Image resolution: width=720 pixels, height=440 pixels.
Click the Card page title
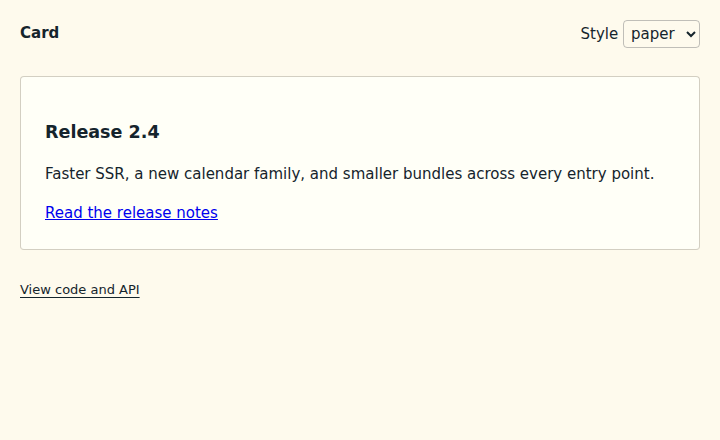tap(39, 33)
